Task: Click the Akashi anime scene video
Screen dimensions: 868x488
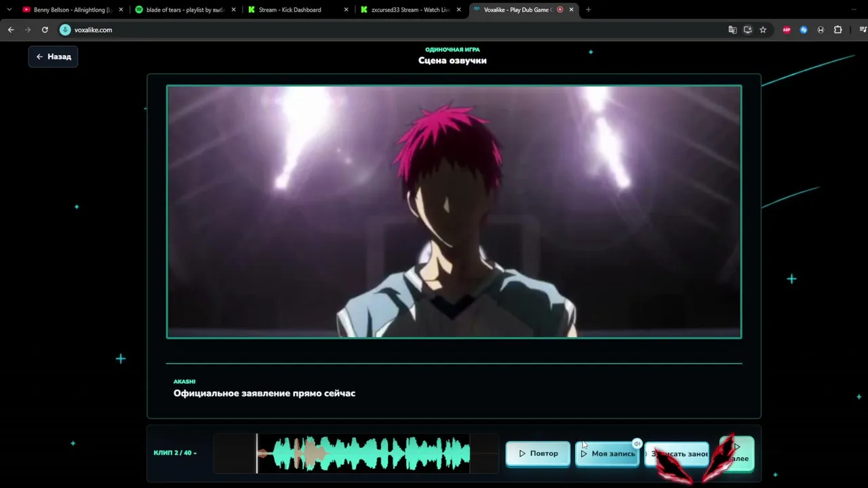Action: pyautogui.click(x=454, y=211)
